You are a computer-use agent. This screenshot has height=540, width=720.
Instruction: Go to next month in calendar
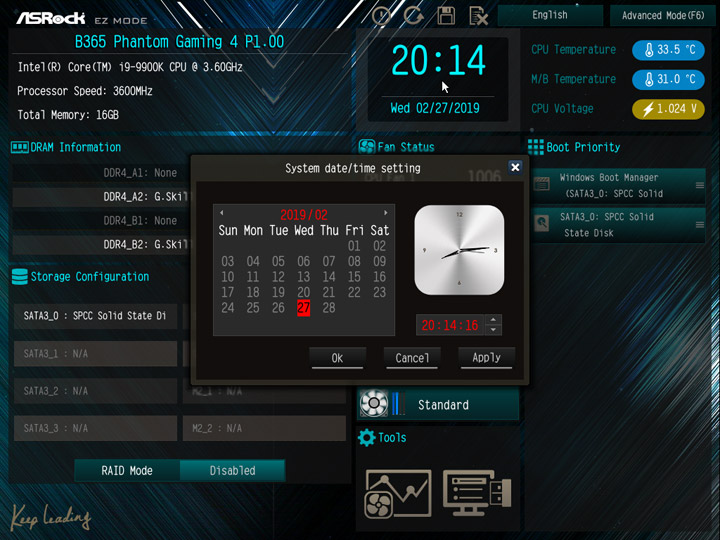pyautogui.click(x=386, y=213)
